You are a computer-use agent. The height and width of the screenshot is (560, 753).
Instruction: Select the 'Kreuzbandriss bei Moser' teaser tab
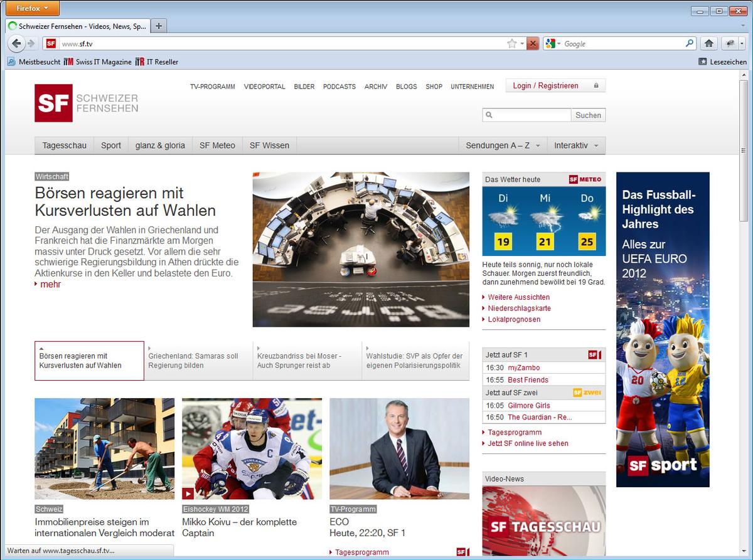pos(307,361)
